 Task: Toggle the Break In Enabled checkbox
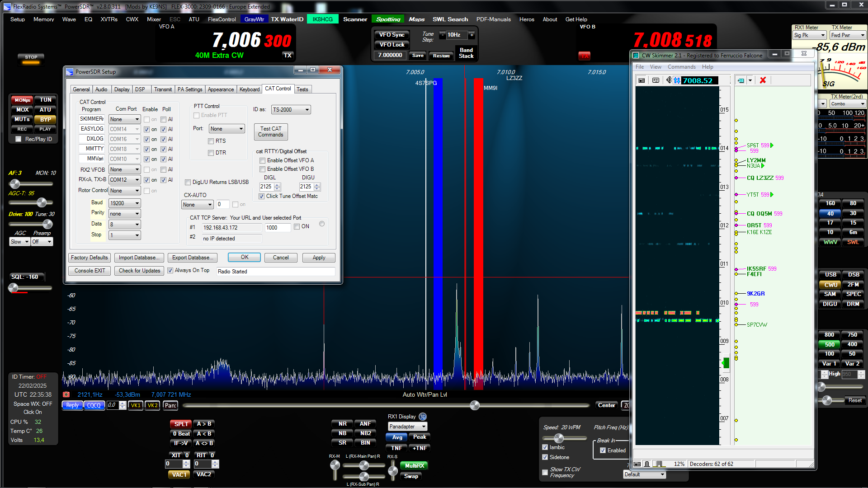click(603, 450)
